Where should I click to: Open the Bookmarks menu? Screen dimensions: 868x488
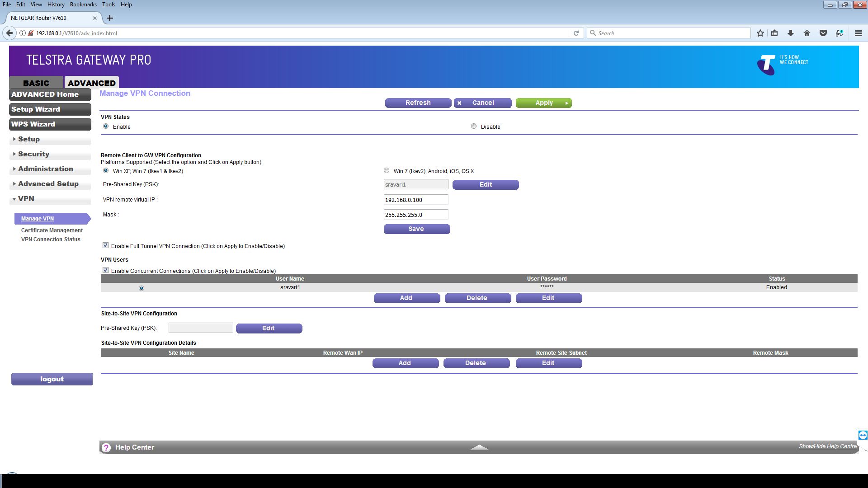click(x=83, y=5)
